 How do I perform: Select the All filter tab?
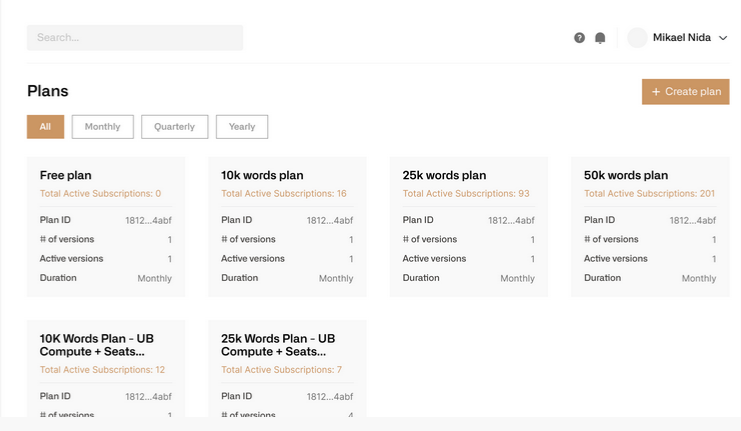(x=45, y=127)
